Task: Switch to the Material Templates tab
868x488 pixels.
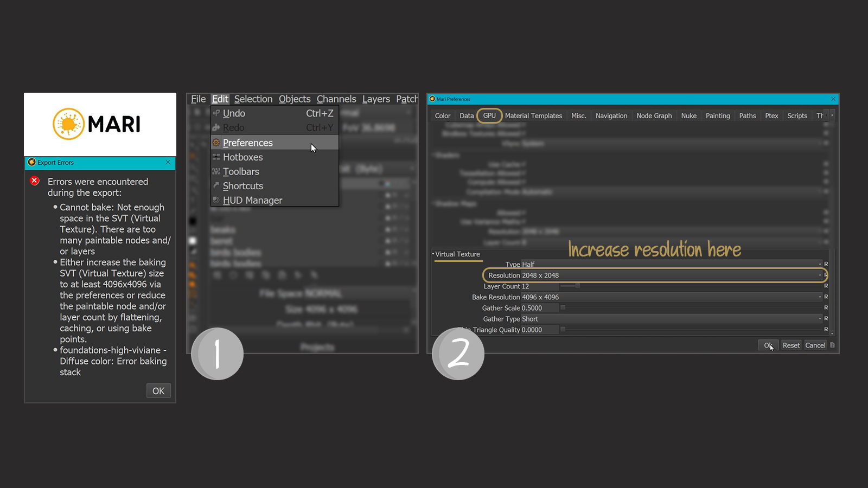Action: tap(533, 115)
